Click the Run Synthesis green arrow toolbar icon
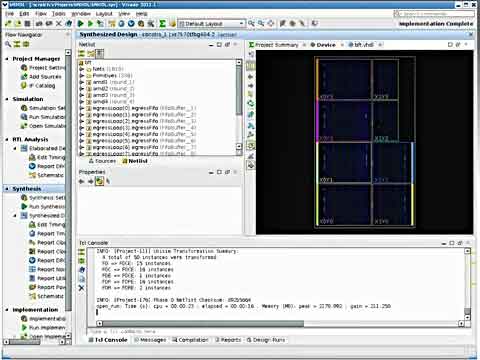 pos(80,23)
